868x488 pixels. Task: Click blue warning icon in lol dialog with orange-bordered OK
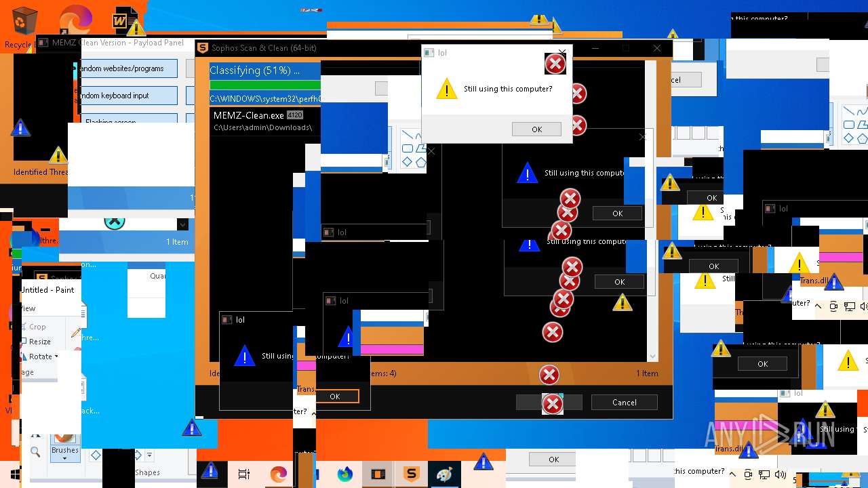(244, 356)
